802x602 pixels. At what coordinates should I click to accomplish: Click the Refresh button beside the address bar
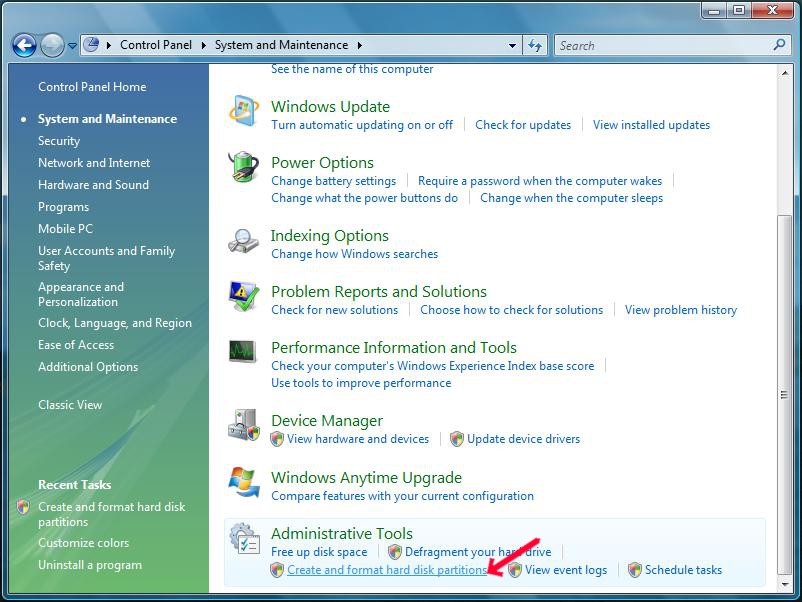(535, 46)
